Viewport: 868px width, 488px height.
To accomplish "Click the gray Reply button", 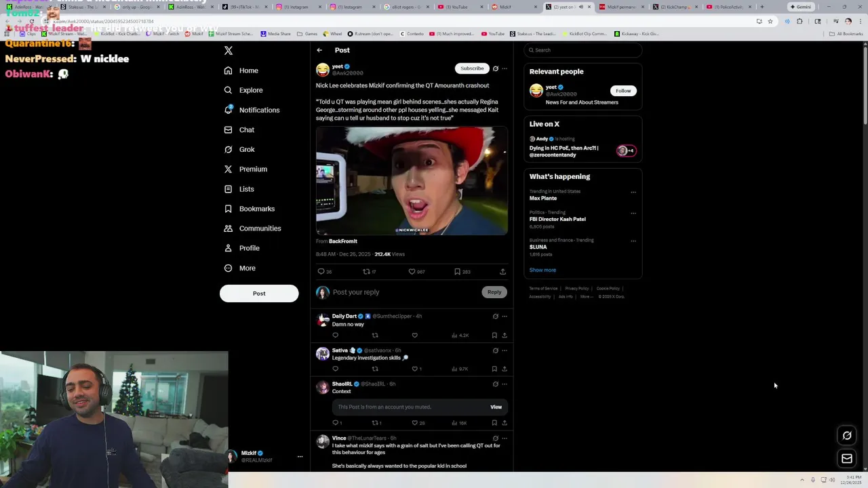I will pos(494,292).
